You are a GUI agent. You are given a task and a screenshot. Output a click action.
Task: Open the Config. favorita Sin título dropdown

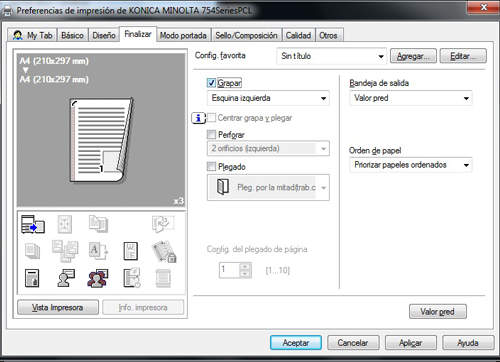point(331,56)
